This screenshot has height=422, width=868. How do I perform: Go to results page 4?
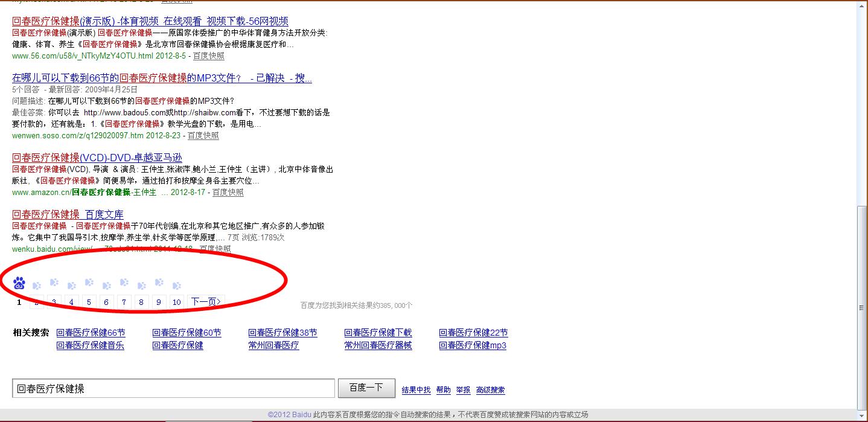click(71, 302)
